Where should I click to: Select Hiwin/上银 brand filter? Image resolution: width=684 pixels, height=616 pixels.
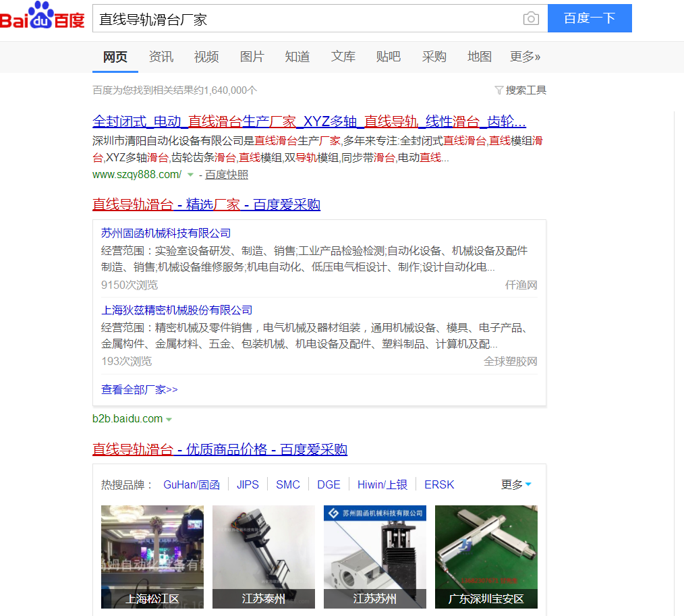coord(382,484)
